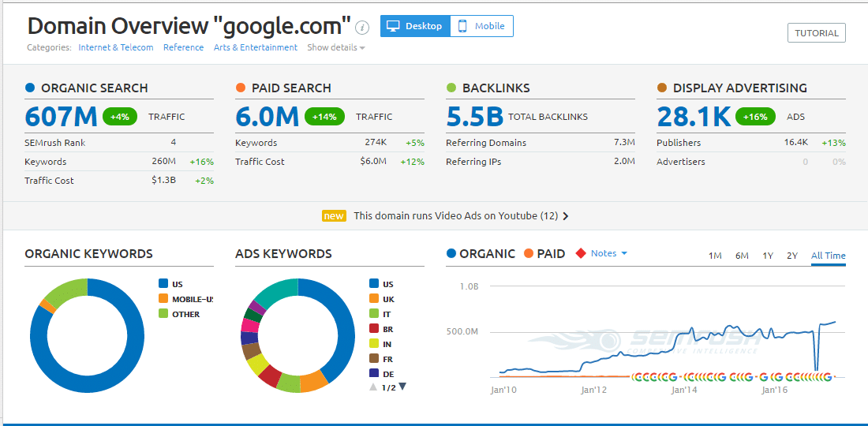Select the 1M time range
Viewport: 868px width, 426px height.
click(715, 256)
